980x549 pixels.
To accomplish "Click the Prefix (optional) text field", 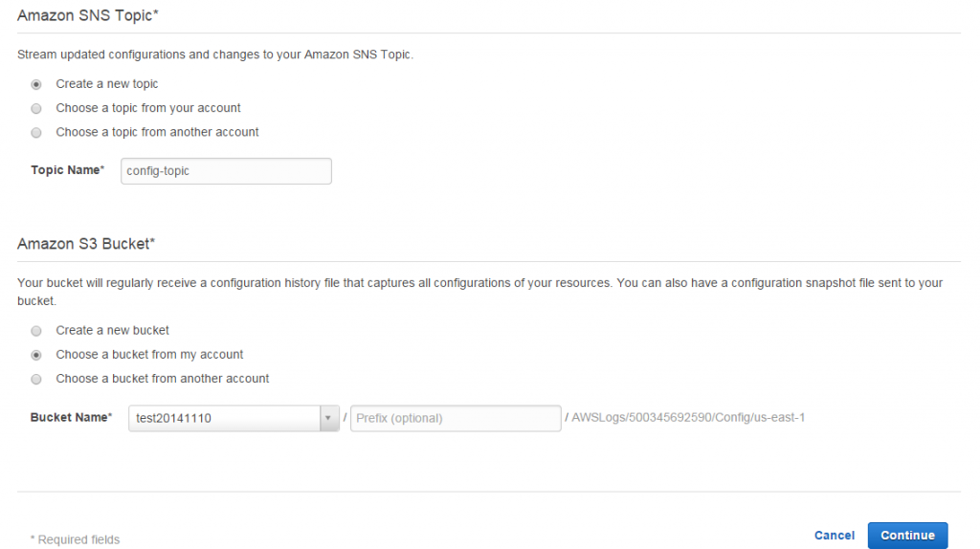I will coord(456,419).
